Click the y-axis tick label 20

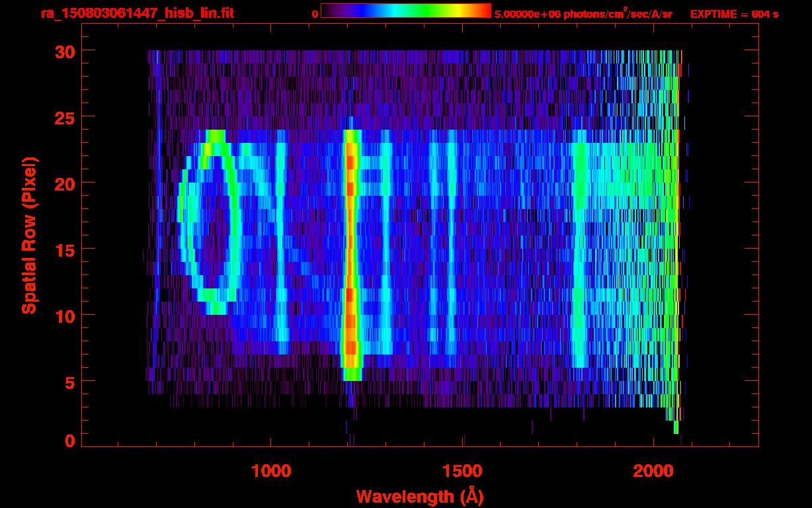point(64,183)
